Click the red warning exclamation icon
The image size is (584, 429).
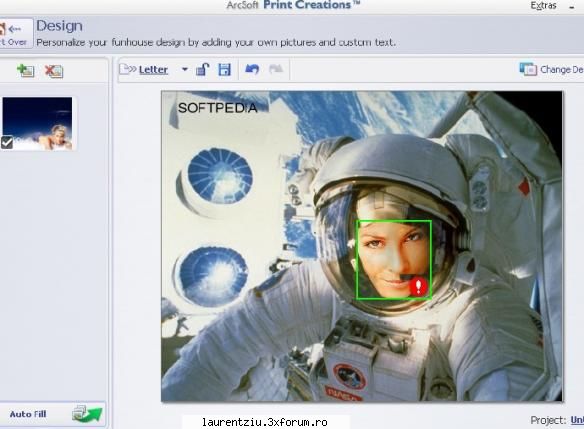[x=419, y=287]
